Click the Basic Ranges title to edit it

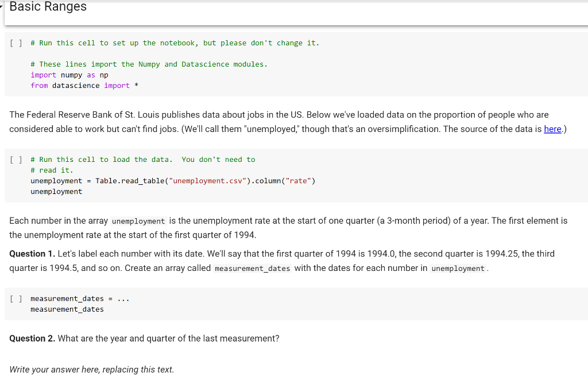[x=48, y=7]
